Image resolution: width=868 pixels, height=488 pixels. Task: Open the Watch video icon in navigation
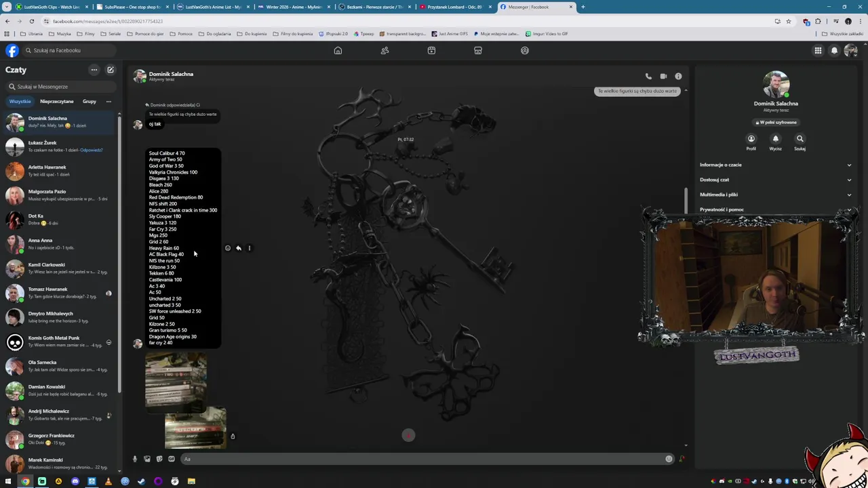click(431, 51)
